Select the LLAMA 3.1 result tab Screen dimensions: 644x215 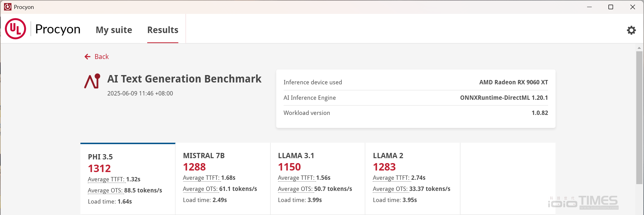pos(318,179)
